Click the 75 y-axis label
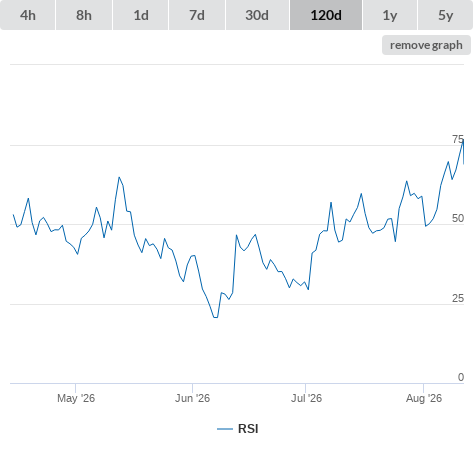This screenshot has height=455, width=474. click(458, 139)
